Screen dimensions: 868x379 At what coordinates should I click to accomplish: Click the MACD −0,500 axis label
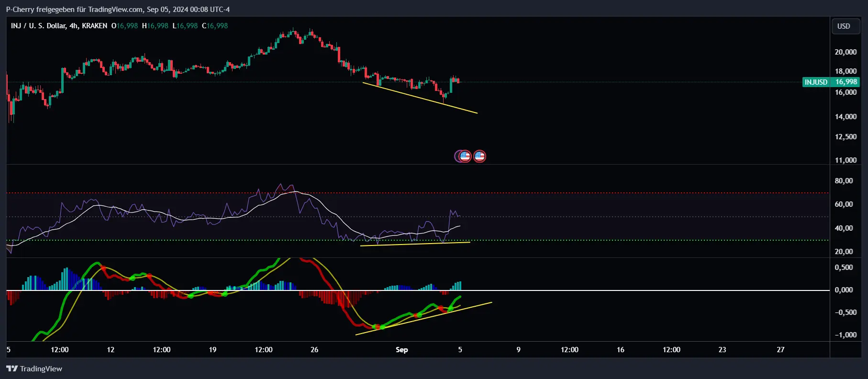(x=846, y=312)
